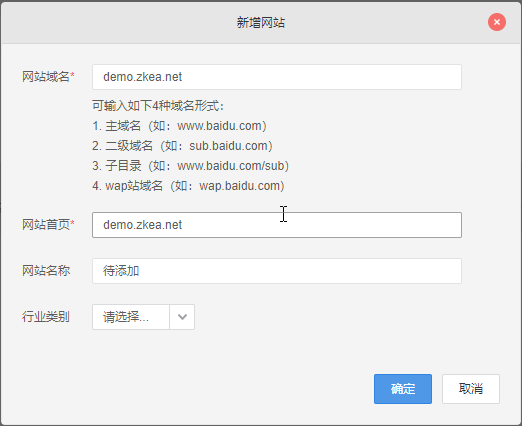Image resolution: width=522 pixels, height=426 pixels.
Task: Click the red asterisk beside 网站域名
Action: (72, 75)
